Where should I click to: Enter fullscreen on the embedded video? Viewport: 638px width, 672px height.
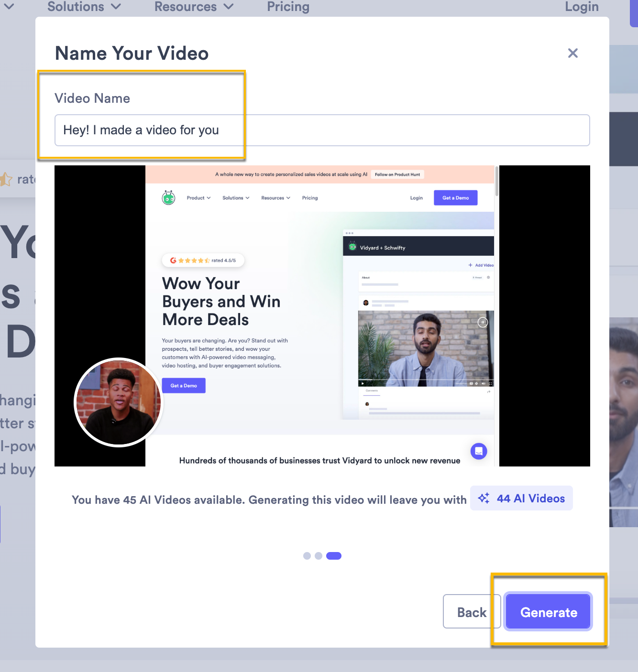coord(491,384)
